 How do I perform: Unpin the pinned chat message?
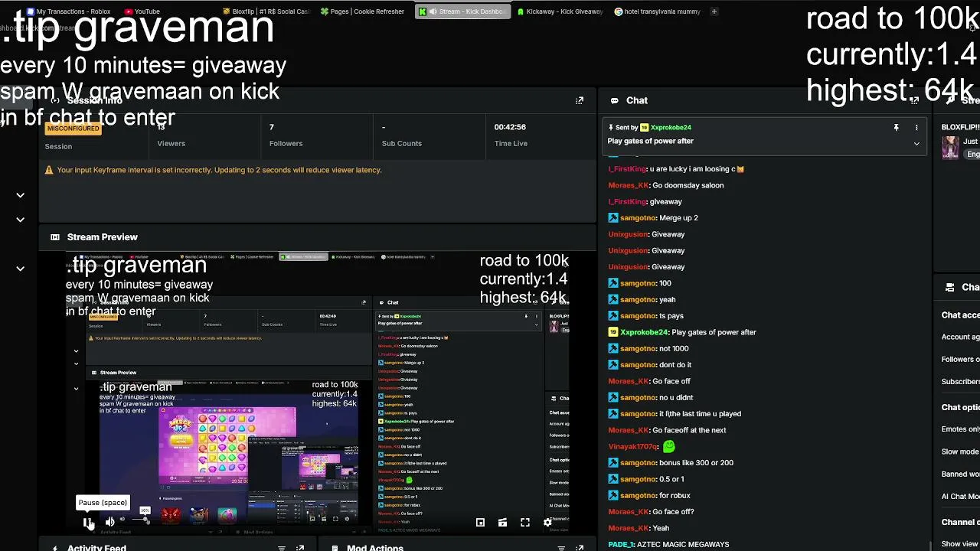(896, 127)
